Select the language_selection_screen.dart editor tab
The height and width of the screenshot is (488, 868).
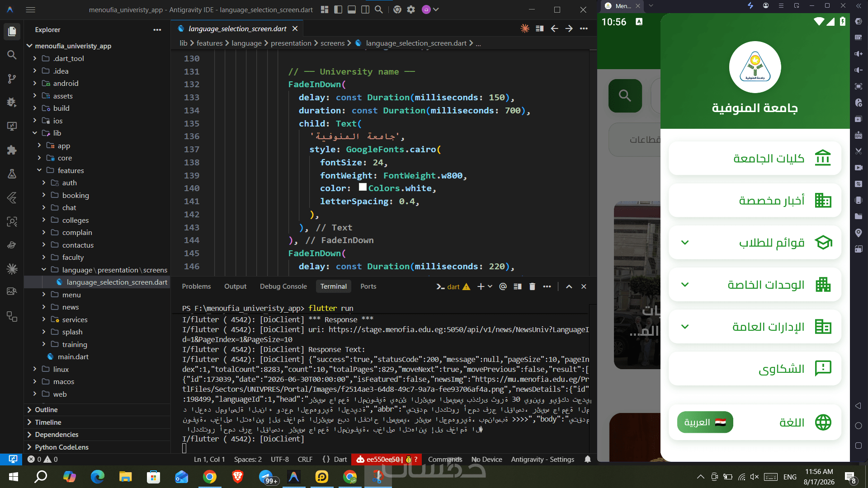(237, 28)
